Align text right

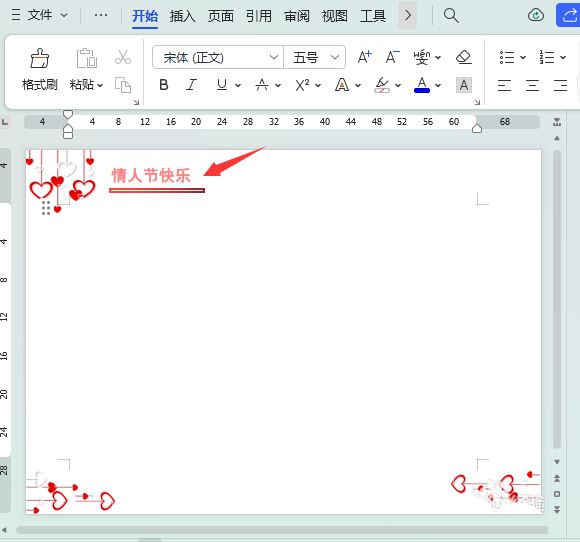[x=560, y=85]
